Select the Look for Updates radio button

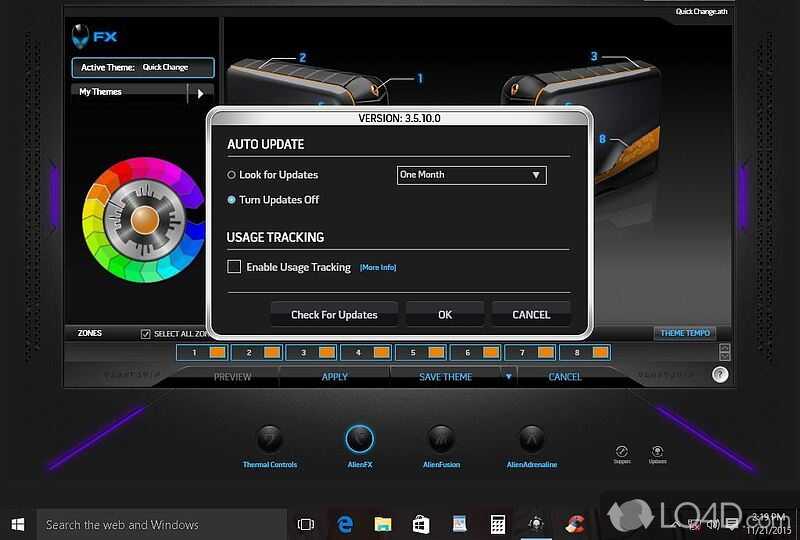click(x=232, y=175)
